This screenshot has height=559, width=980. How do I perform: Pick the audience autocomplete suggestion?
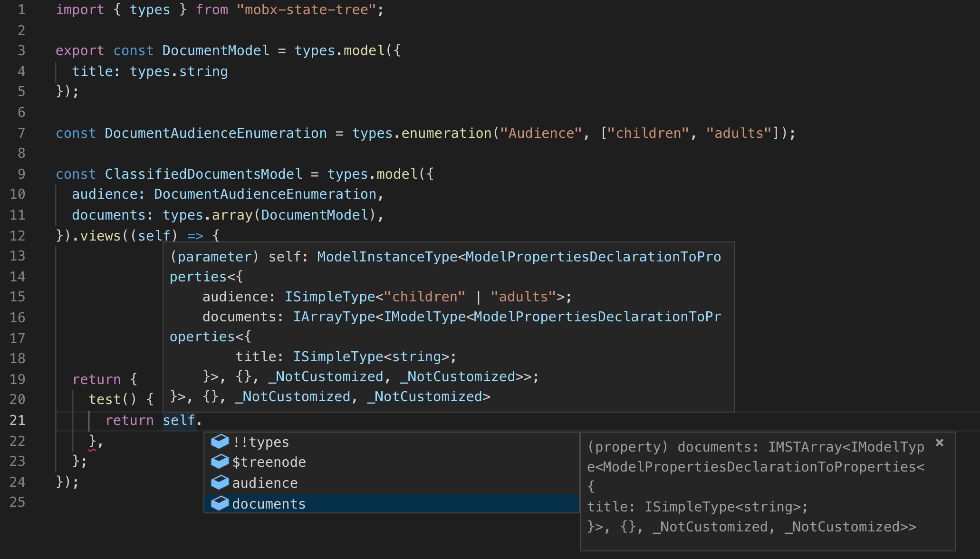(x=392, y=483)
